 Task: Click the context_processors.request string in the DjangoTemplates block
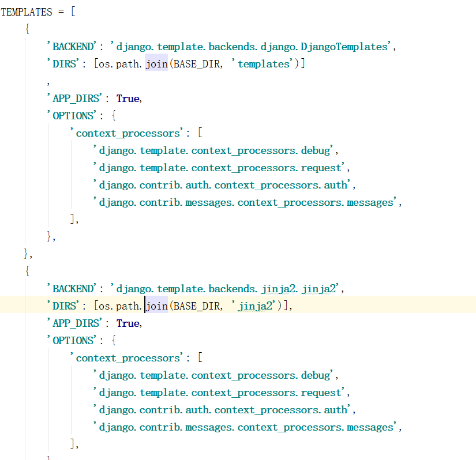tap(219, 168)
